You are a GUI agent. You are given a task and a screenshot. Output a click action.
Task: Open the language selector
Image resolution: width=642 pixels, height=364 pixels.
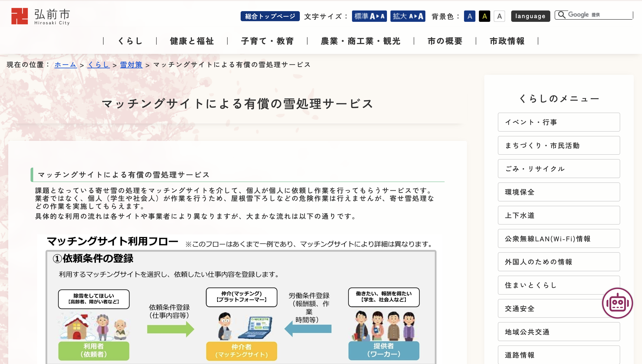[x=530, y=16]
